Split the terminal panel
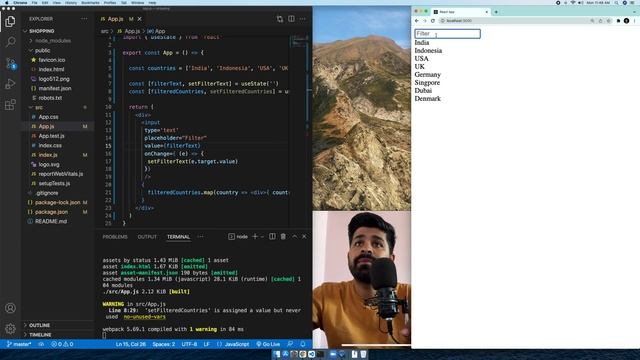Screen dimensions: 640x360 tap(272, 236)
